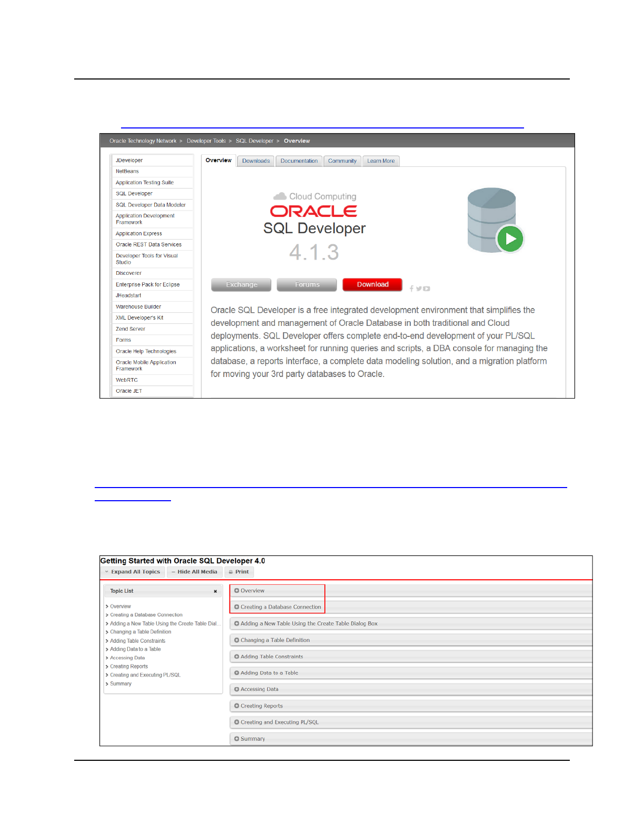The width and height of the screenshot is (644, 834).
Task: Select Changing a Table Definition in Topic List
Action: pyautogui.click(x=140, y=632)
